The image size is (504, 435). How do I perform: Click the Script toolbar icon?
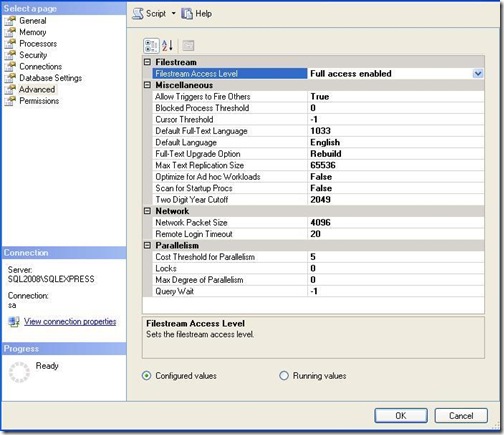(x=138, y=14)
